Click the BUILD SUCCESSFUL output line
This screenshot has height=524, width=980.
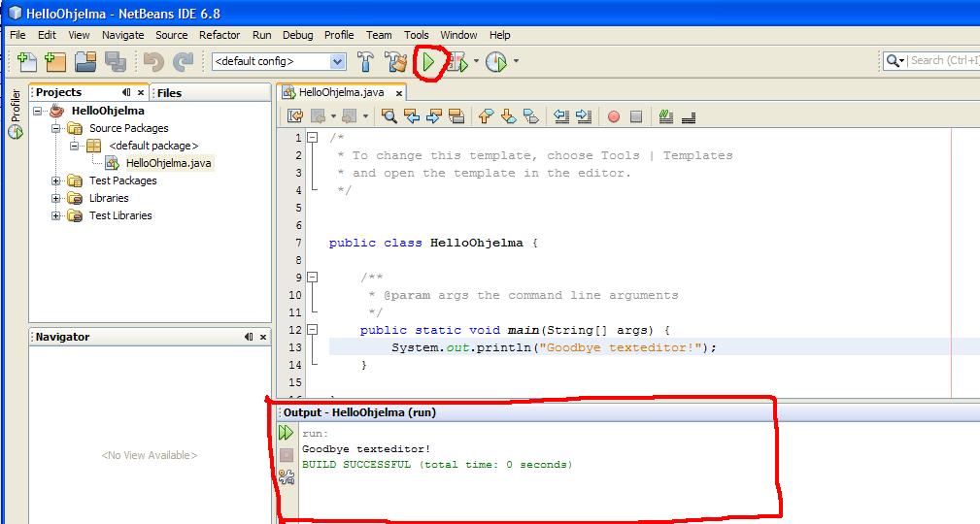[437, 464]
